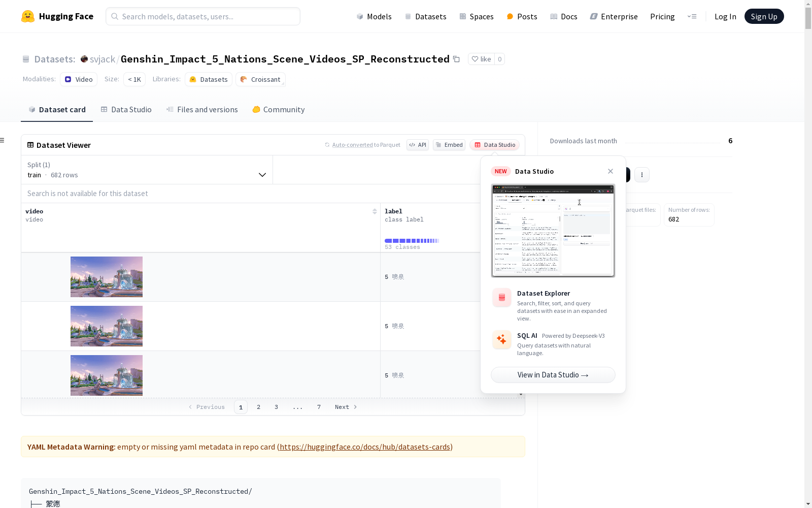Focus the search models input field
The image size is (812, 508).
(x=203, y=16)
